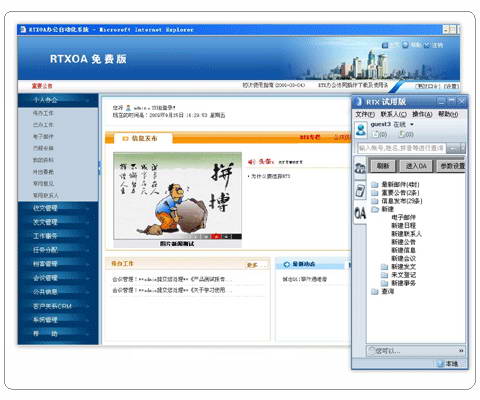Click the 进入OA button in RTX
Viewport: 480px width, 400px height.
pyautogui.click(x=416, y=166)
